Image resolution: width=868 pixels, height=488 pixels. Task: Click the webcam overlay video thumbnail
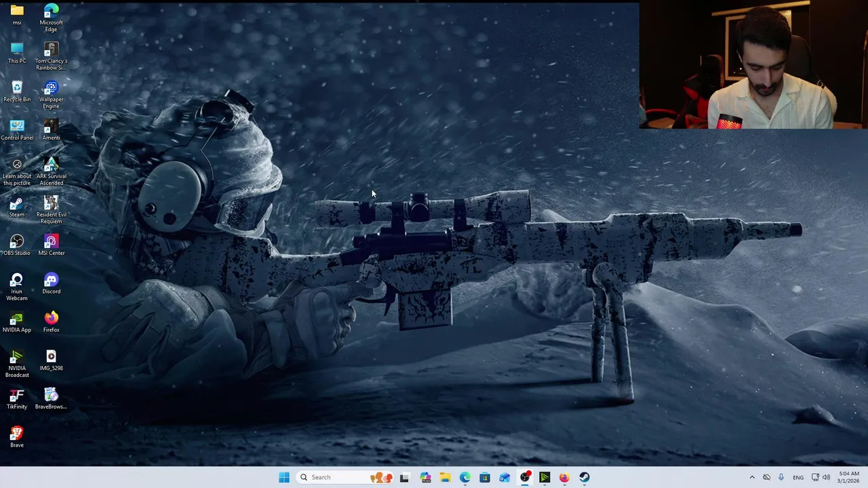[753, 64]
